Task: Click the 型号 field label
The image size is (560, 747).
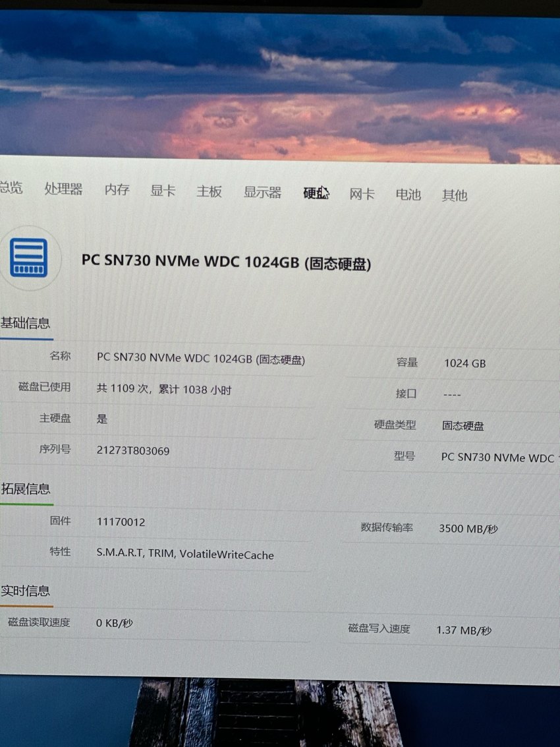Action: coord(405,456)
